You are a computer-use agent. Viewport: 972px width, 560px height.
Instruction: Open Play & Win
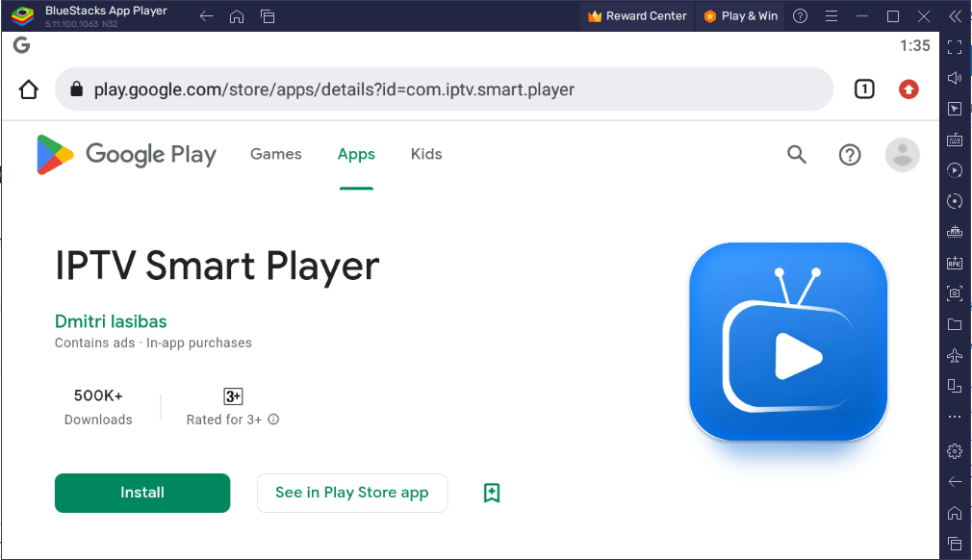tap(741, 16)
